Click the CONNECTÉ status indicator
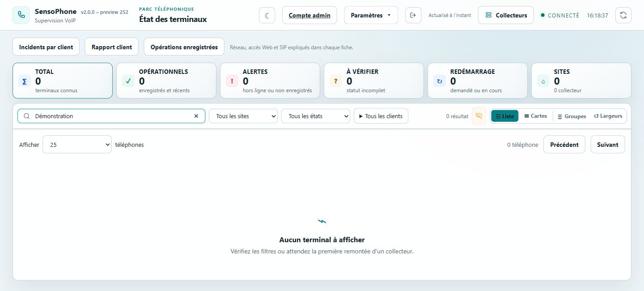644x291 pixels. [560, 15]
